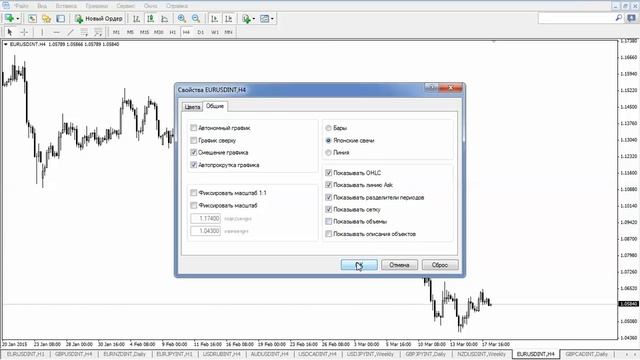
Task: Switch timeframe to H1
Action: [173, 32]
